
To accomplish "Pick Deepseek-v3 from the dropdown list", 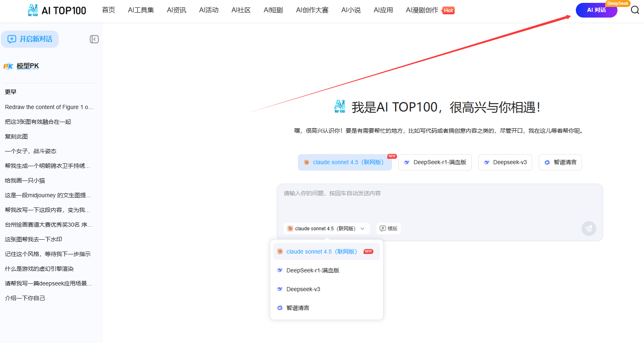I will (x=303, y=289).
